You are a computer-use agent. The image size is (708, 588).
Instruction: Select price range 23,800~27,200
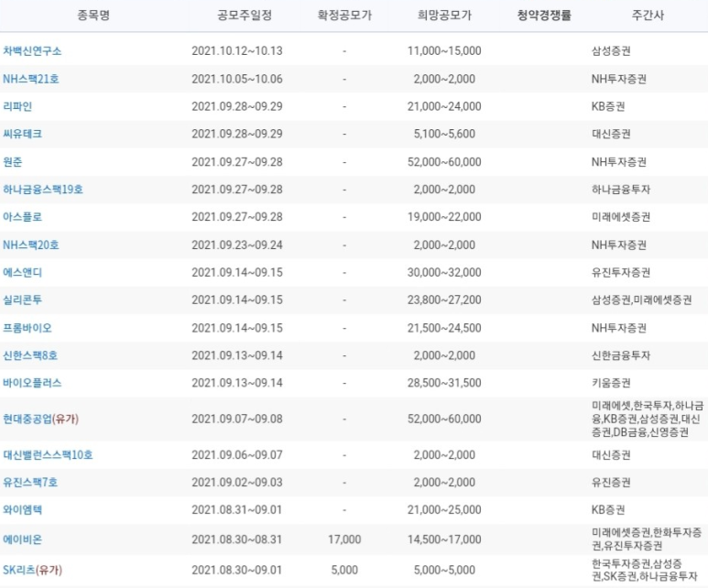[444, 299]
